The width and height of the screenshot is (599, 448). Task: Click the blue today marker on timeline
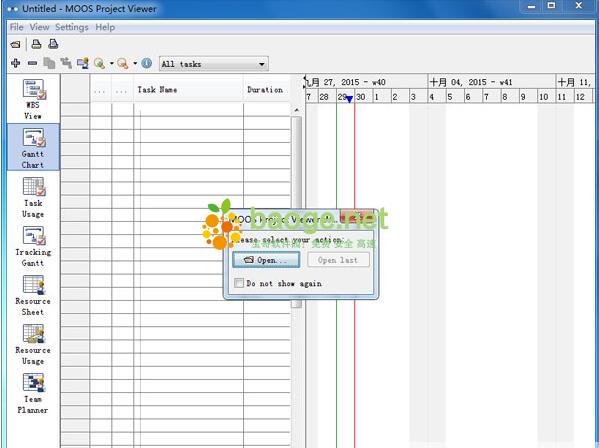tap(349, 99)
